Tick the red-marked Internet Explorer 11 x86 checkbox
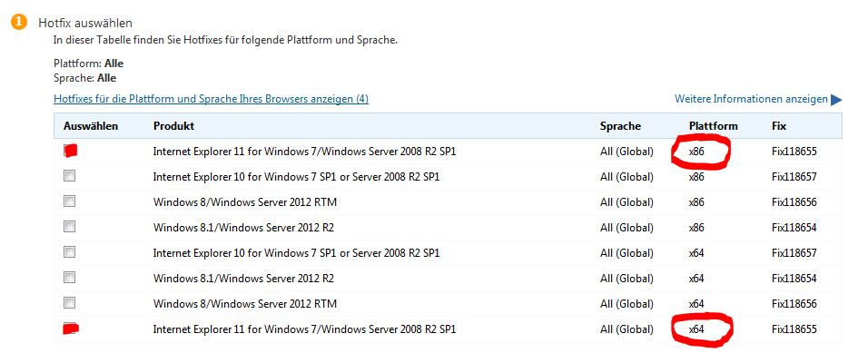The width and height of the screenshot is (868, 363). point(70,151)
